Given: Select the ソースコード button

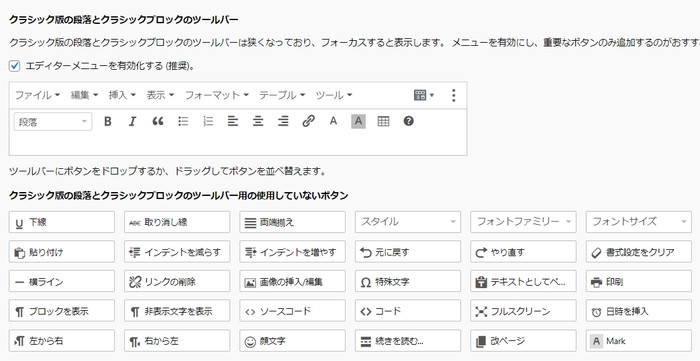Looking at the screenshot, I should [292, 311].
